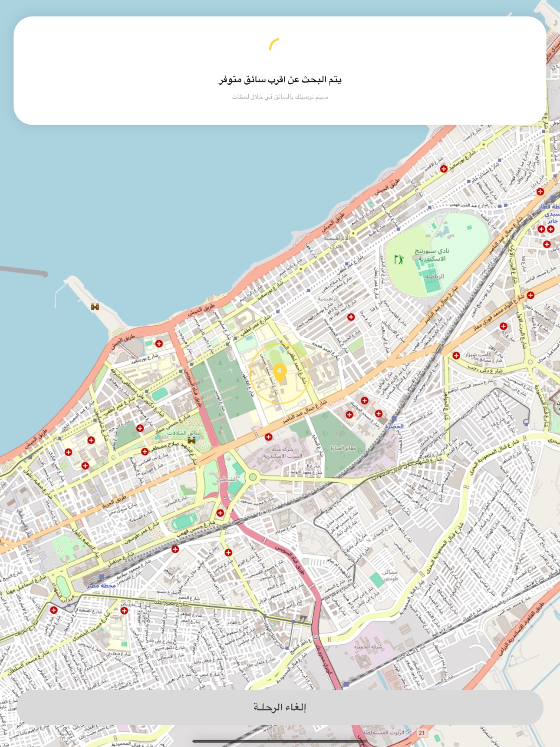
Task: Click the حدائق الشلالات park label
Action: [184, 433]
